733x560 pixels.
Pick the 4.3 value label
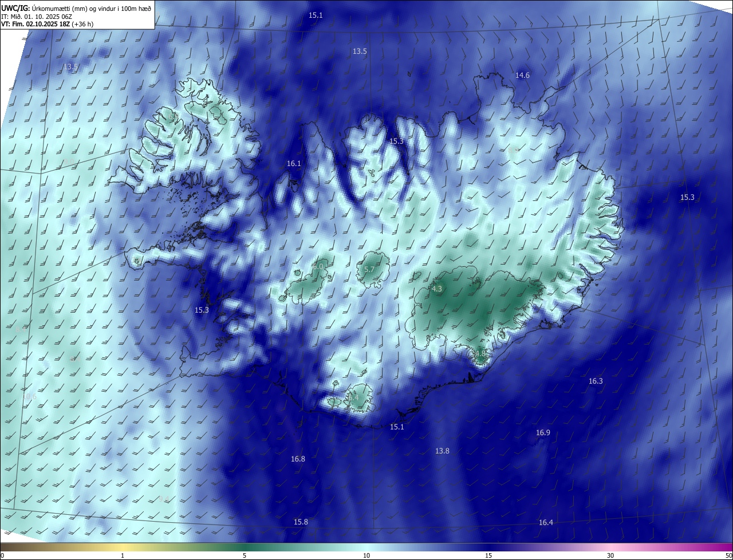pyautogui.click(x=437, y=289)
